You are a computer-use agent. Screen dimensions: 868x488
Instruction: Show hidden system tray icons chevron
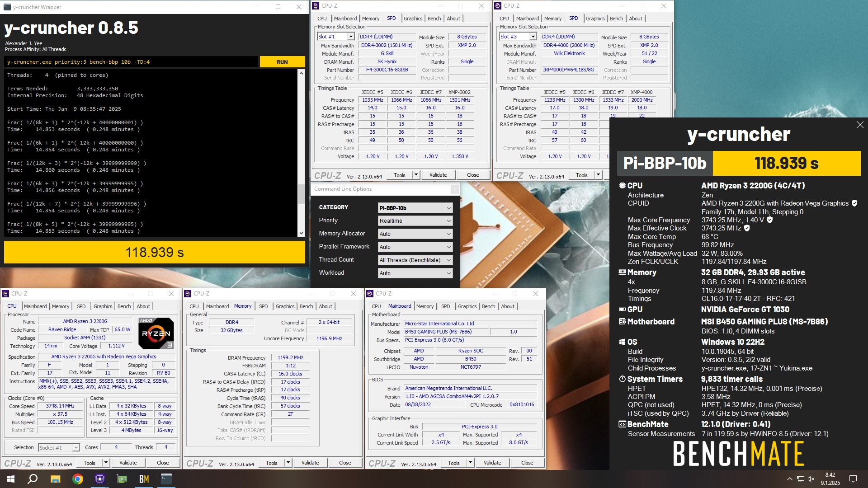[789, 479]
